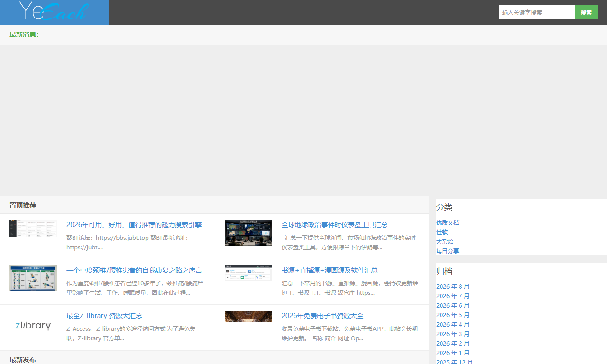Image resolution: width=607 pixels, height=364 pixels.
Task: Click the 最新发布 section heading
Action: click(23, 360)
